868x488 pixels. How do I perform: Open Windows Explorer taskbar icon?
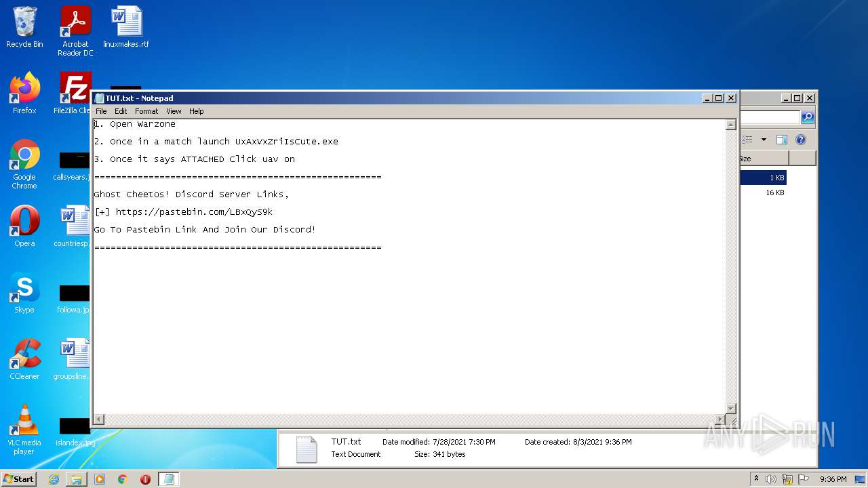pyautogui.click(x=77, y=479)
